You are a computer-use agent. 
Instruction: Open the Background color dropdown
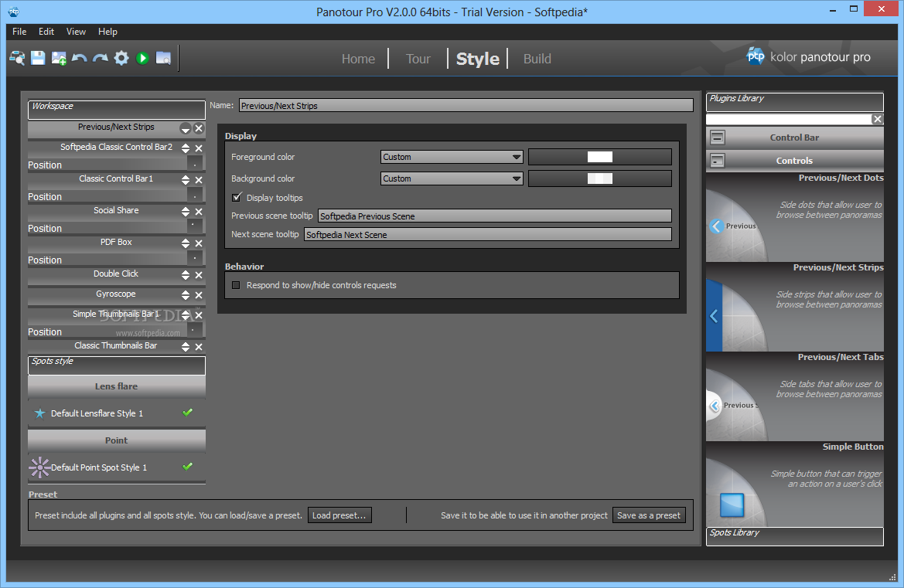tap(452, 178)
